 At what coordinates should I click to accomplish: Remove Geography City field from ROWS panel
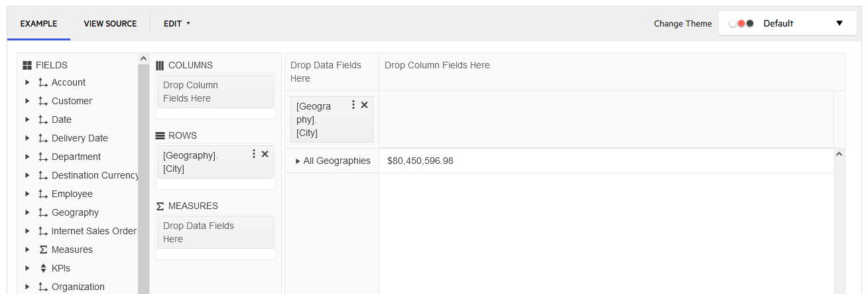click(x=265, y=154)
